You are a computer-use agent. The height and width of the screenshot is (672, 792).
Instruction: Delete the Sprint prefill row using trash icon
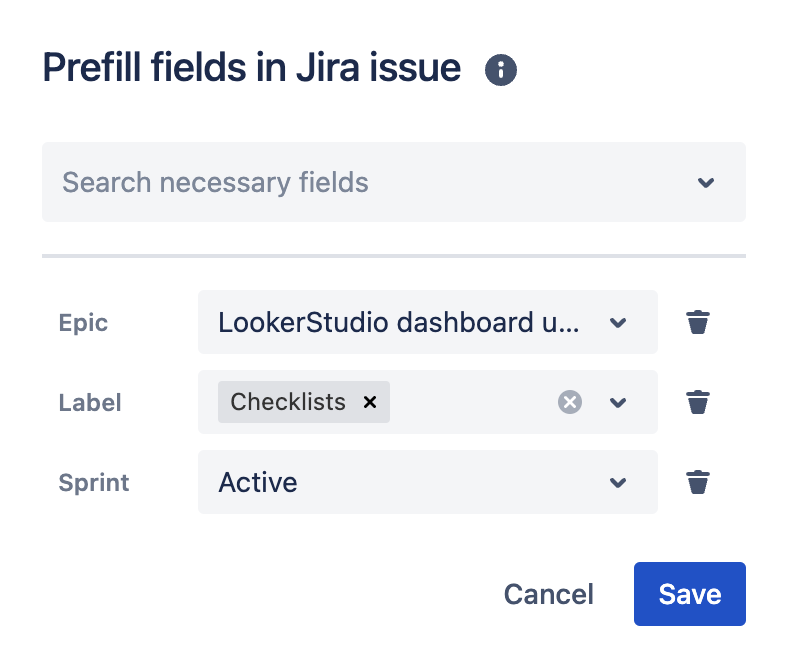pyautogui.click(x=698, y=482)
